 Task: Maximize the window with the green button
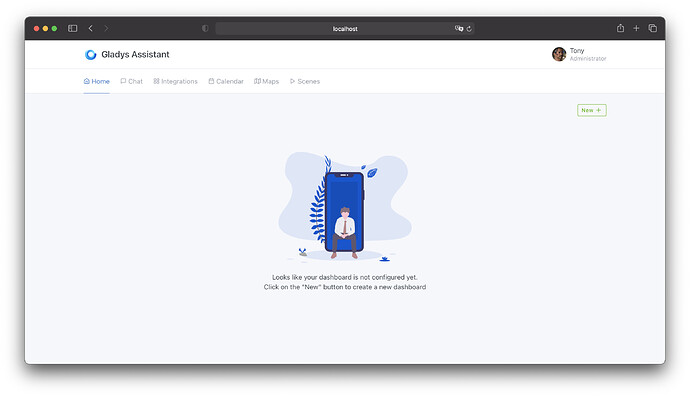[x=54, y=28]
